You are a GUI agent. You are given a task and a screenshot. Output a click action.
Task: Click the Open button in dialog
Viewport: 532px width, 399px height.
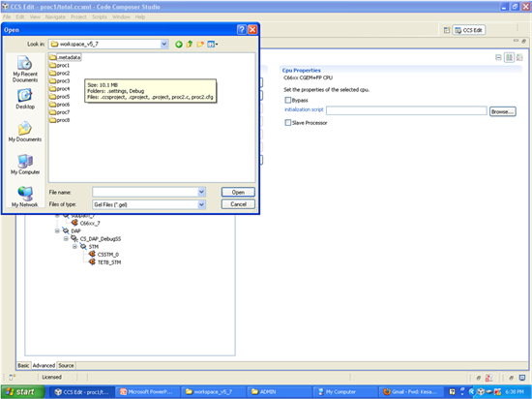[238, 192]
